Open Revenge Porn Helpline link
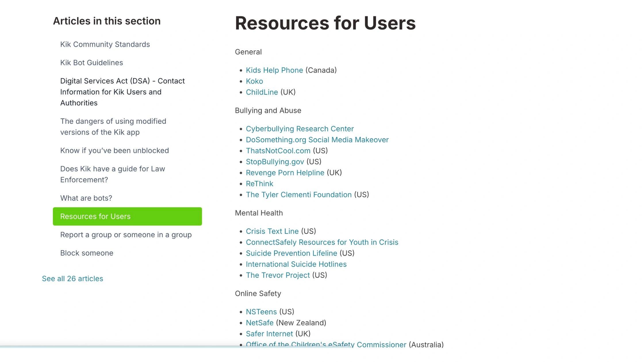Image resolution: width=644 pixels, height=362 pixels. [x=285, y=173]
